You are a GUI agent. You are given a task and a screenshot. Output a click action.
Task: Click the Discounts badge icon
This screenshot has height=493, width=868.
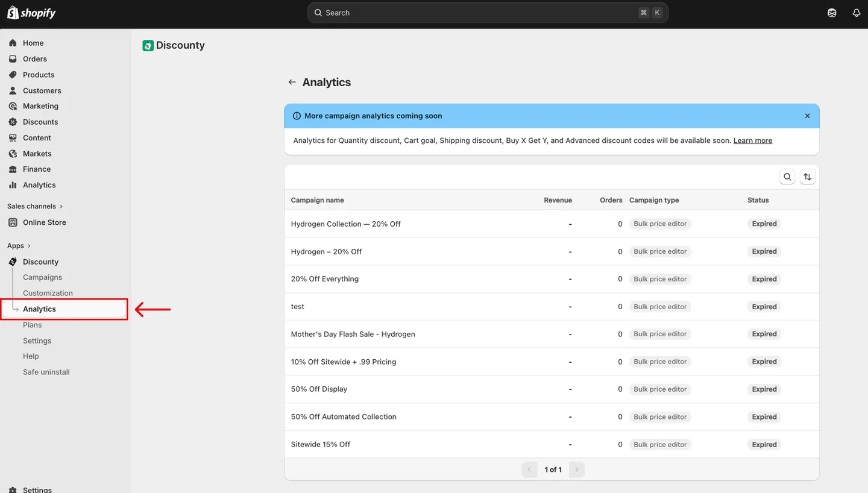13,122
